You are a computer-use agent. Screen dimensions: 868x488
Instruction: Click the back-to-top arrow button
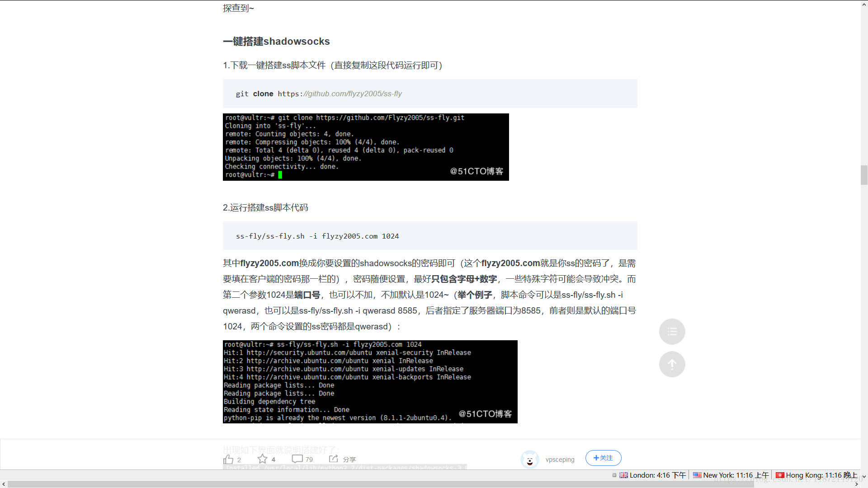pyautogui.click(x=672, y=364)
